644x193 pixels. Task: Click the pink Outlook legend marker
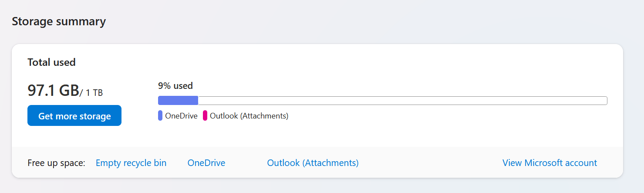(x=205, y=116)
